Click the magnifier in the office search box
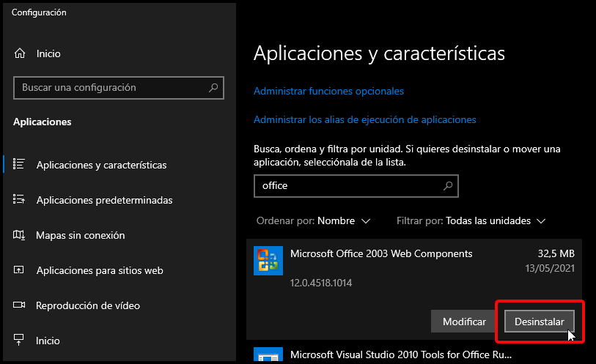This screenshot has height=364, width=596. 448,185
